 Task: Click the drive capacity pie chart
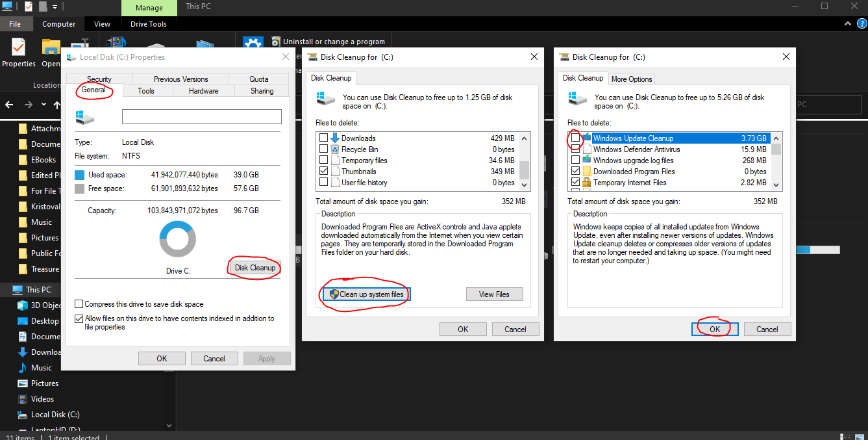(x=177, y=239)
